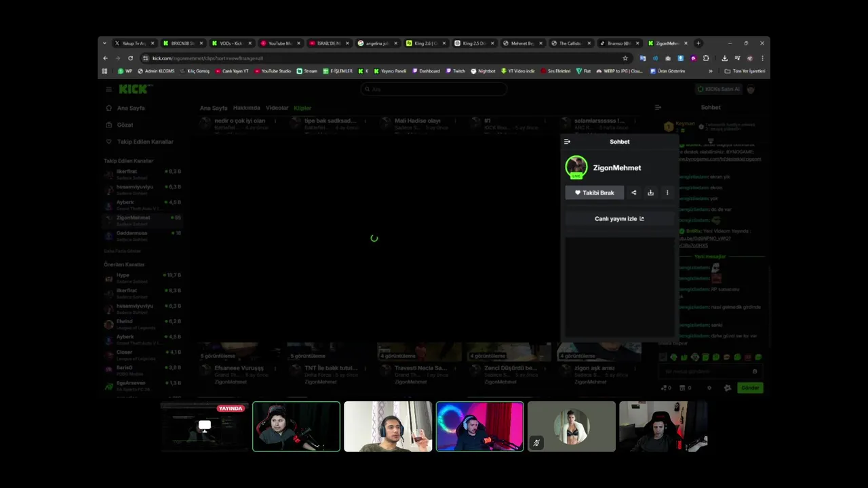Go back in Chrome
This screenshot has height=488, width=868.
[105, 58]
